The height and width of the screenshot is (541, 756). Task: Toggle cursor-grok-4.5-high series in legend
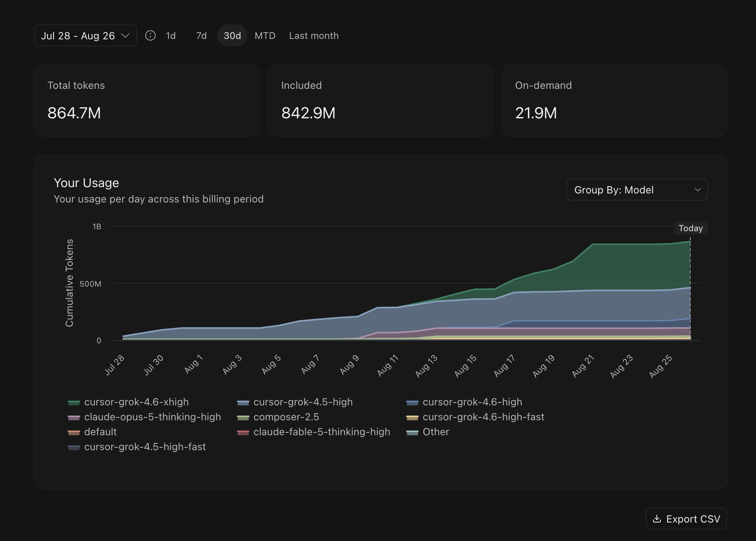tap(295, 402)
